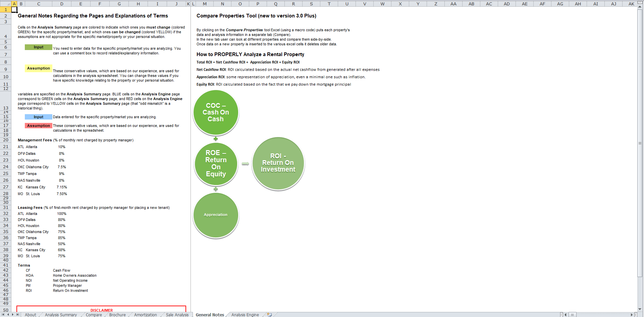
Task: Click the Insert Worksheet icon after Analysis Engine
Action: [x=269, y=315]
